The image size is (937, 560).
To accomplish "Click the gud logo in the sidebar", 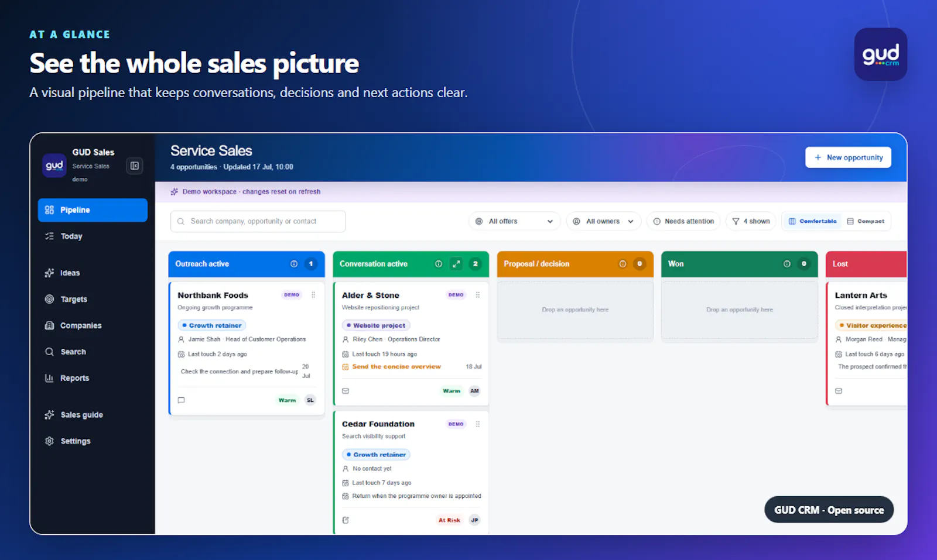I will (x=54, y=166).
